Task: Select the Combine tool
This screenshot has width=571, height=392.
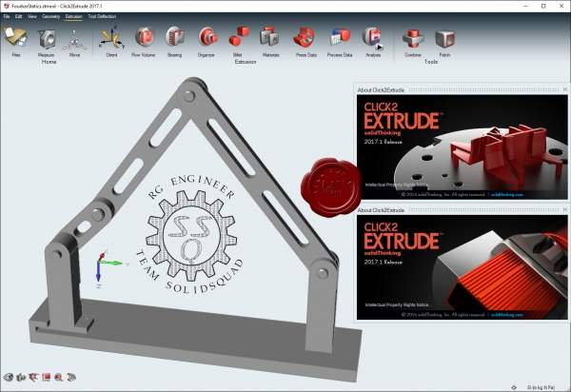Action: (x=413, y=39)
